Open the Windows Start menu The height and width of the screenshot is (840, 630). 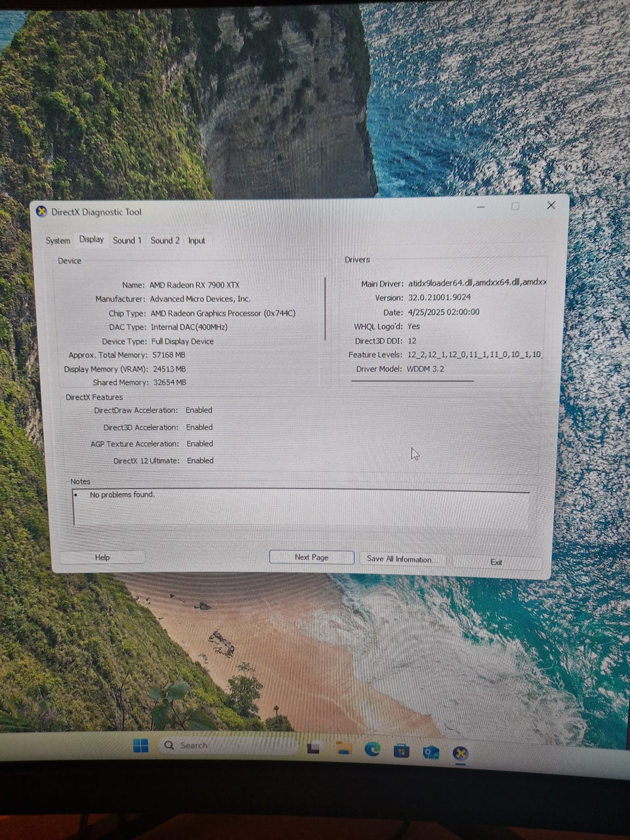coord(140,745)
